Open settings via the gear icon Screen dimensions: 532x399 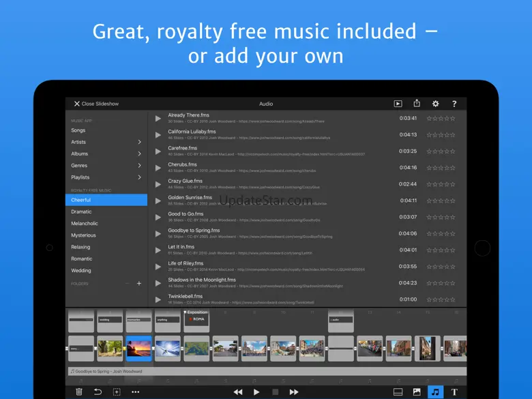tap(436, 104)
